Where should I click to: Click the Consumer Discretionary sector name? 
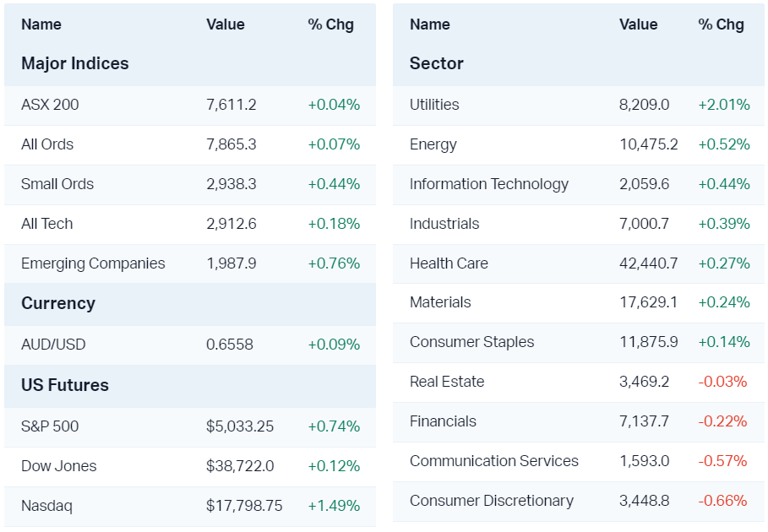[x=492, y=501]
